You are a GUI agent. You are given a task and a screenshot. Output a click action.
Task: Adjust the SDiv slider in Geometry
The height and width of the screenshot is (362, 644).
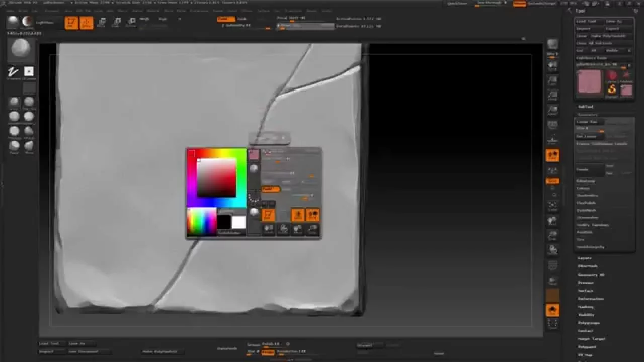click(x=590, y=129)
